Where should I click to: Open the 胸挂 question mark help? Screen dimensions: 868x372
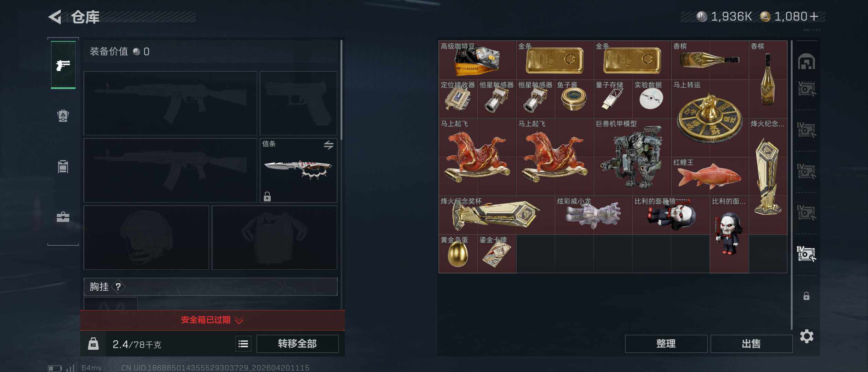118,287
